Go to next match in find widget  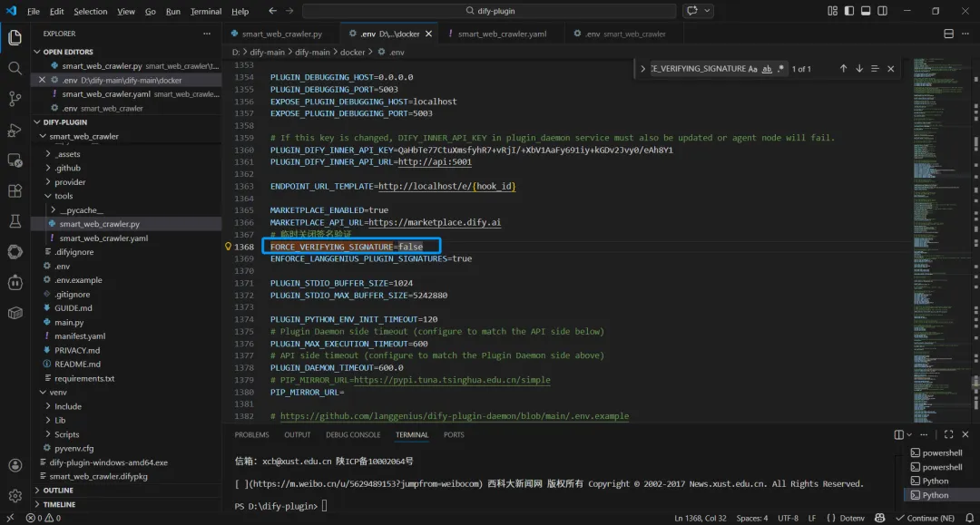click(859, 69)
